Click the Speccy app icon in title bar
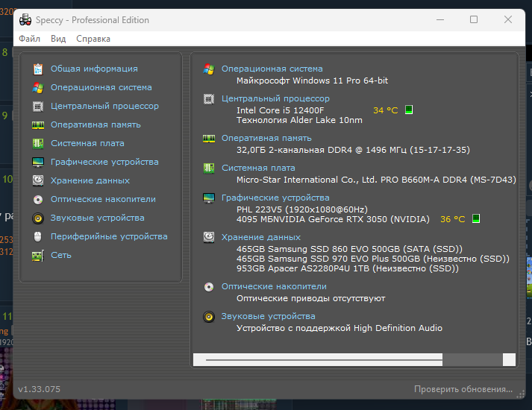 tap(25, 20)
